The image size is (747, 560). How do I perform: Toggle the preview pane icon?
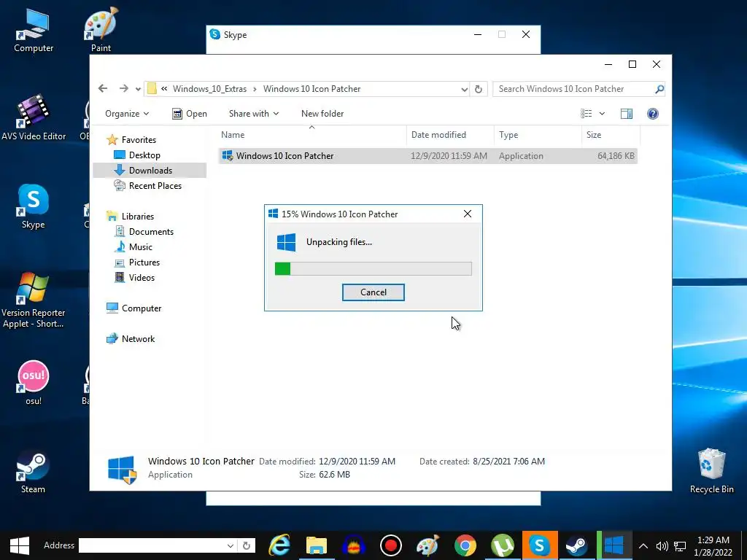627,113
